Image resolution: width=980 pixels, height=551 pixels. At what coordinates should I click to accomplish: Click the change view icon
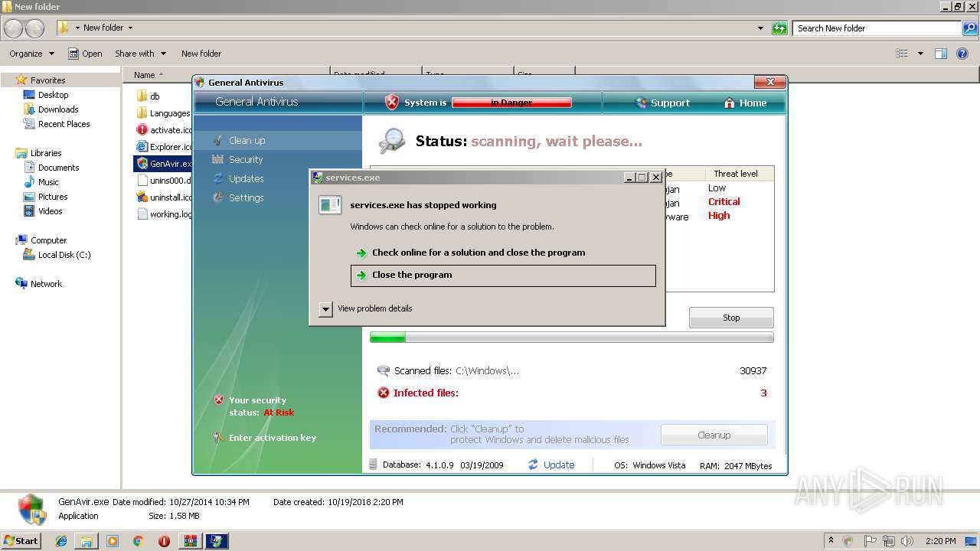click(x=902, y=54)
